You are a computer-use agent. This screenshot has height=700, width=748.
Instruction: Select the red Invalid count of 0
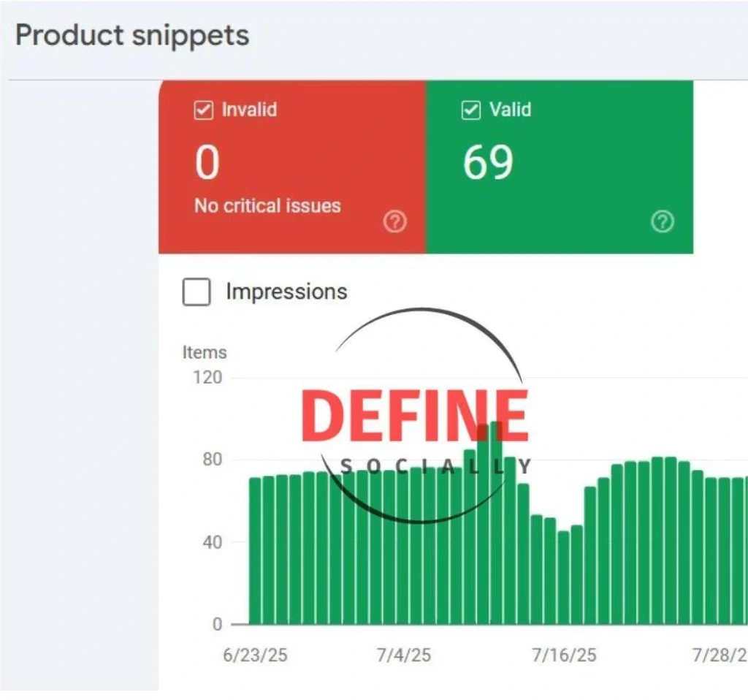tap(207, 162)
